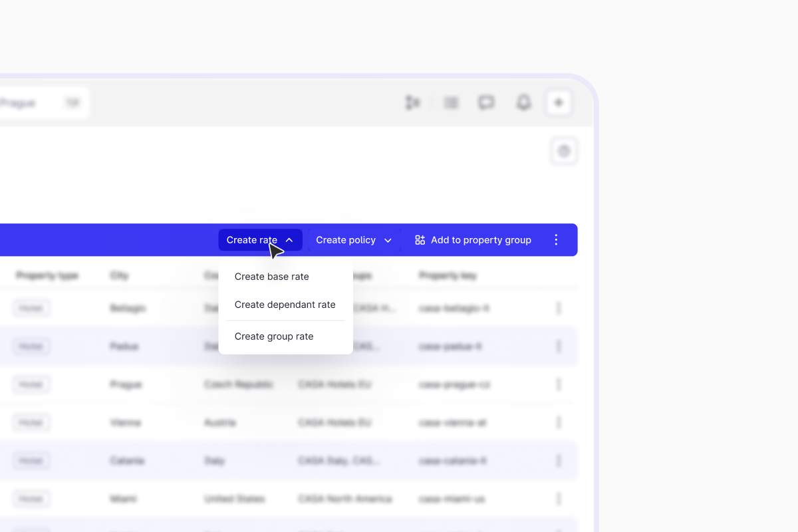
Task: Select Create base rate
Action: pos(272,277)
